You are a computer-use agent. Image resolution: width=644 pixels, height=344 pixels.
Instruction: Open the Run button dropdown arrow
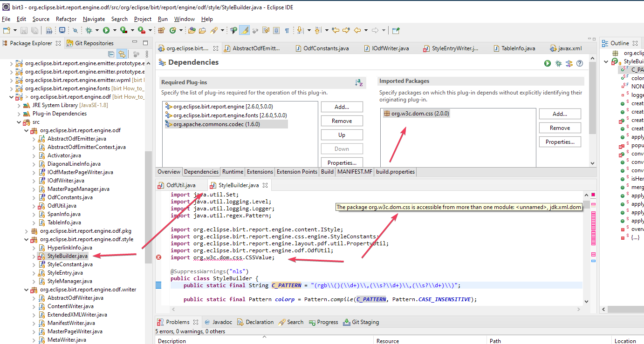[x=114, y=30]
